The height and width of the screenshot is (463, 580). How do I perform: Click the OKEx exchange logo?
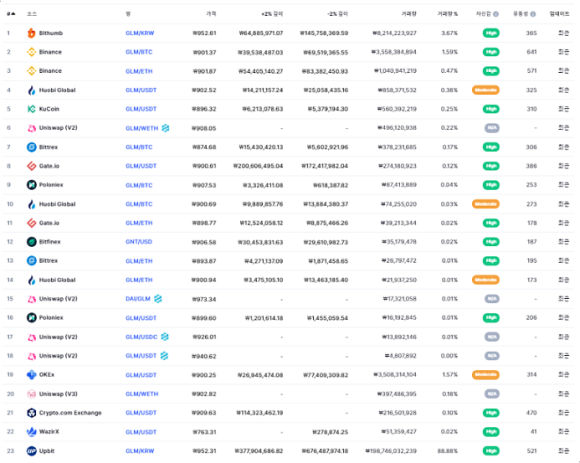coord(31,375)
